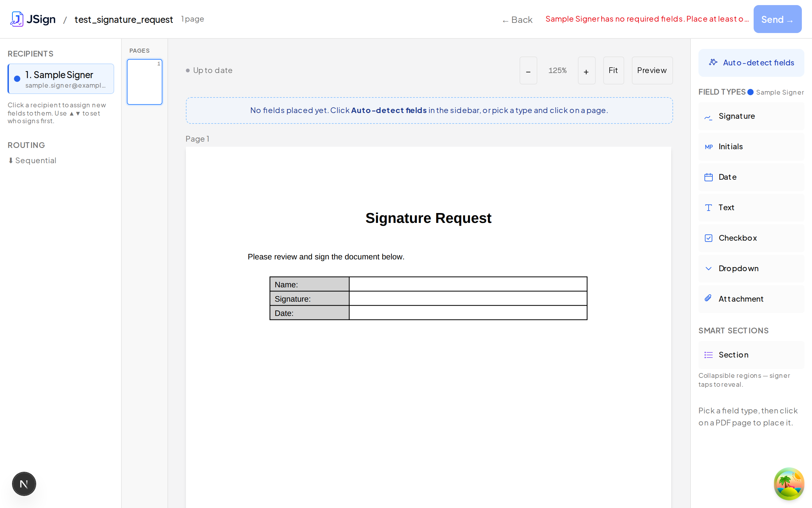Viewport: 812px width, 508px height.
Task: Open the Next.js dev tools badge
Action: [24, 484]
